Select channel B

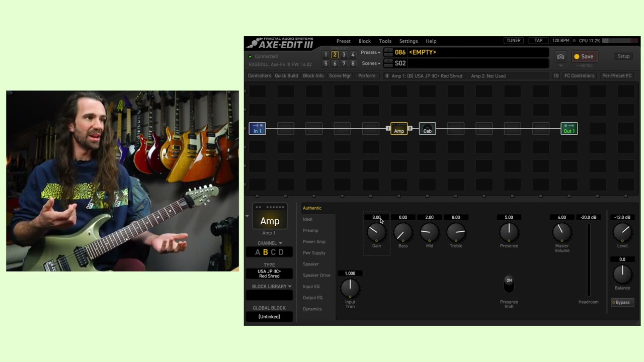266,252
